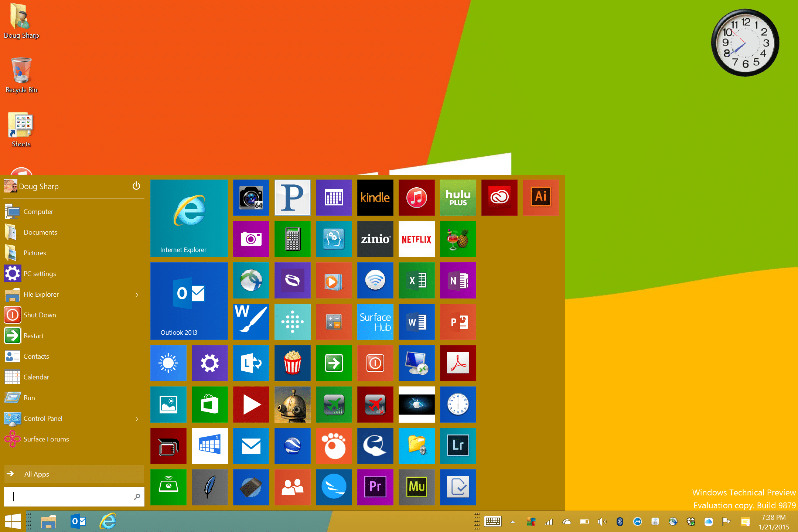Open the Zinio tile
This screenshot has width=798, height=532.
point(375,239)
